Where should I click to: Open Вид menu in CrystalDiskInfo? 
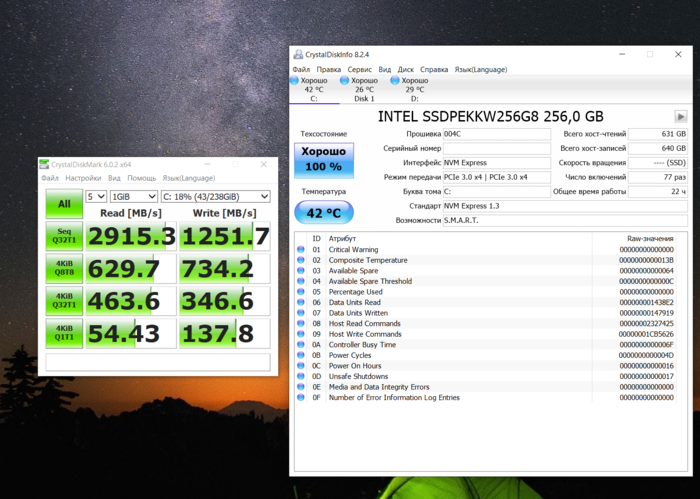(384, 70)
